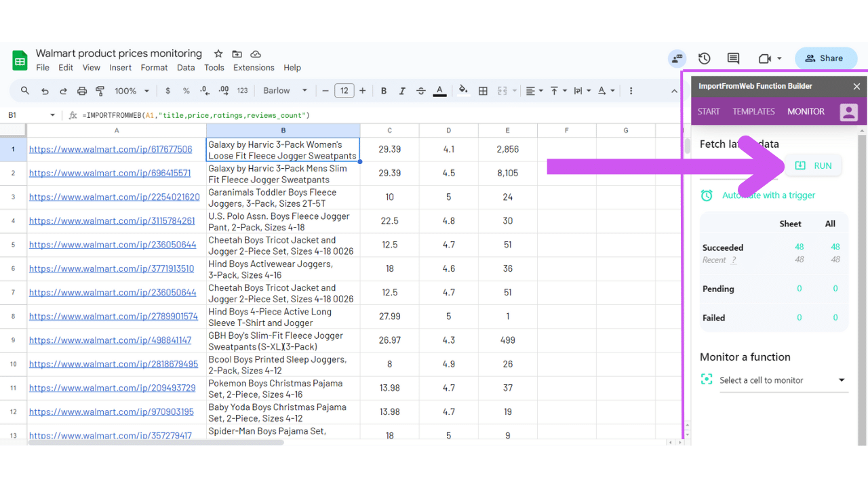This screenshot has width=868, height=488.
Task: Open the Barlow font dropdown
Action: pyautogui.click(x=285, y=91)
